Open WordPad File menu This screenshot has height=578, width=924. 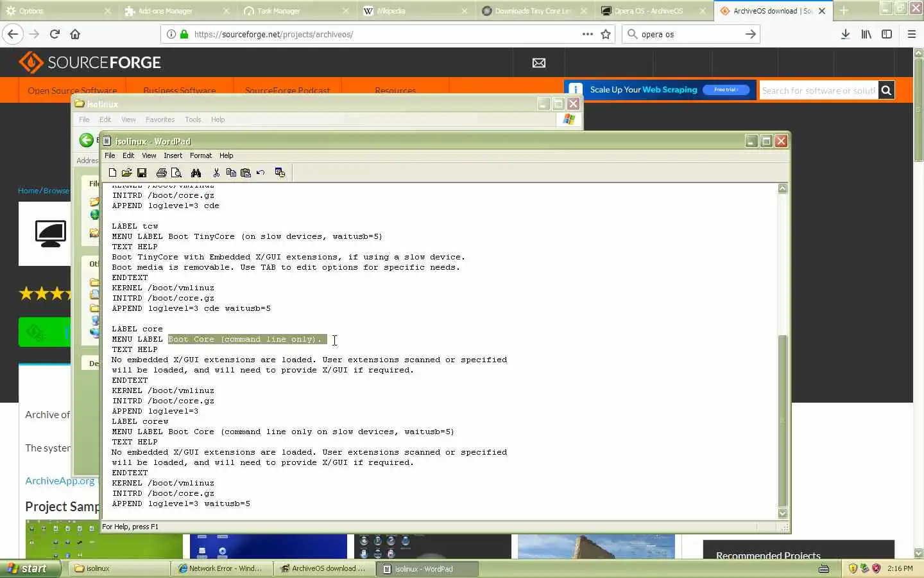point(110,155)
